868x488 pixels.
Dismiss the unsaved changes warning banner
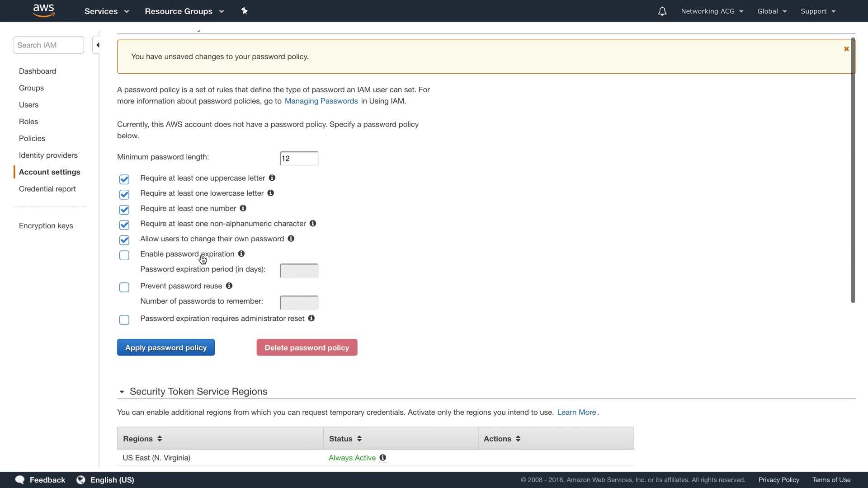(x=846, y=49)
